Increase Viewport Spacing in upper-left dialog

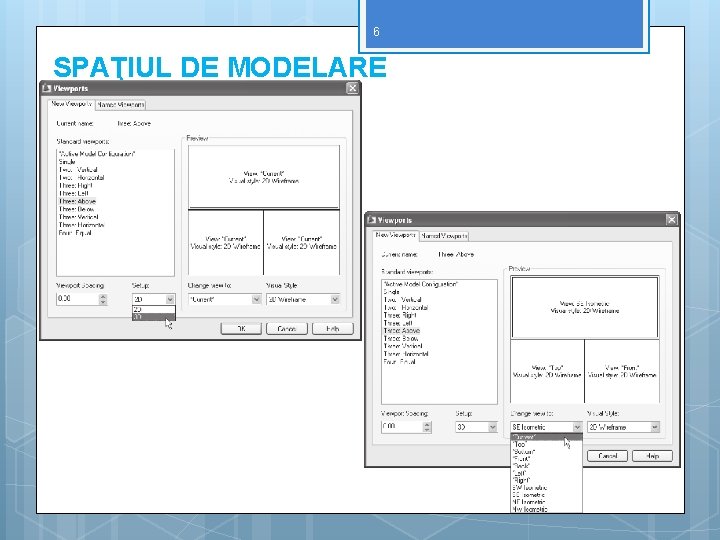[x=103, y=296]
